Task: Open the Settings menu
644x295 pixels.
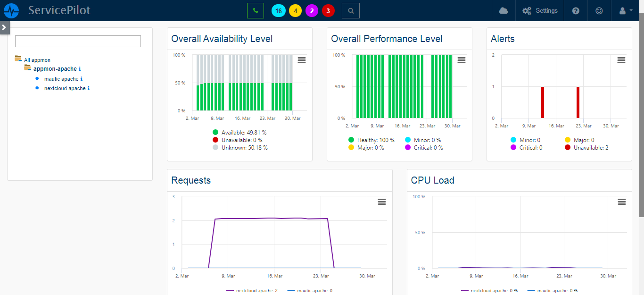Action: 540,10
